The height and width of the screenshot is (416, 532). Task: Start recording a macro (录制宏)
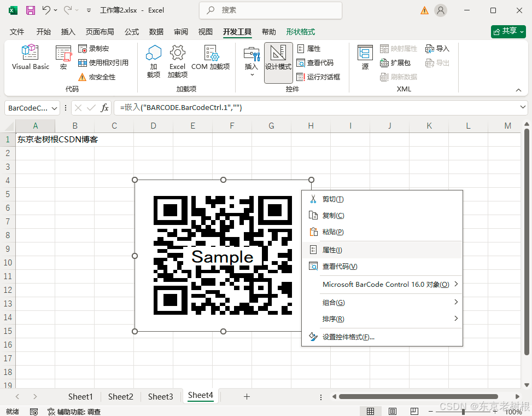pos(93,49)
